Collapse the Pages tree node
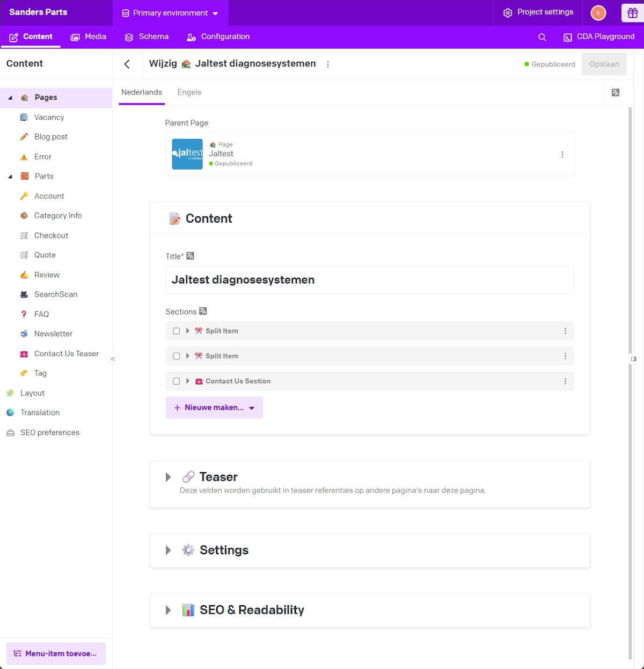Image resolution: width=644 pixels, height=669 pixels. [x=10, y=98]
